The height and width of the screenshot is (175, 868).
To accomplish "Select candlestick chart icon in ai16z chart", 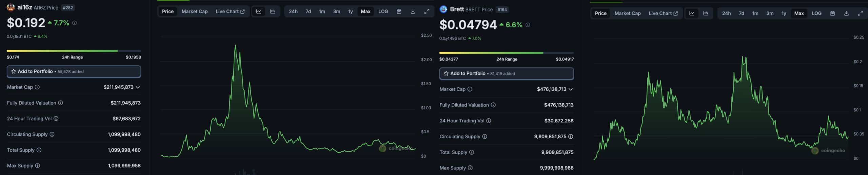I will [x=273, y=12].
